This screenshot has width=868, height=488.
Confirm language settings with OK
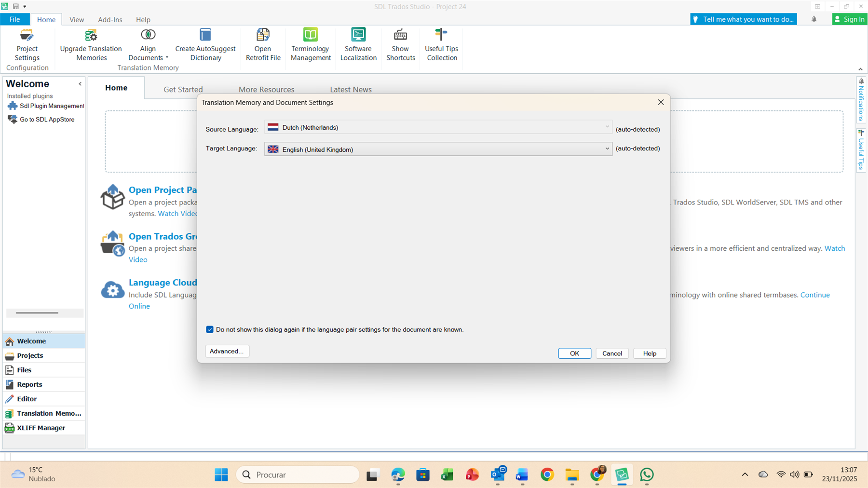574,353
